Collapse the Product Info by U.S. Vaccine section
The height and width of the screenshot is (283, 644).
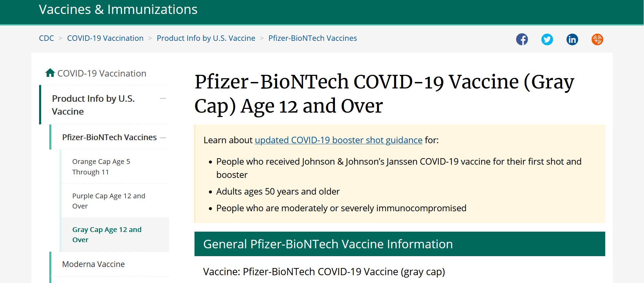[x=163, y=98]
